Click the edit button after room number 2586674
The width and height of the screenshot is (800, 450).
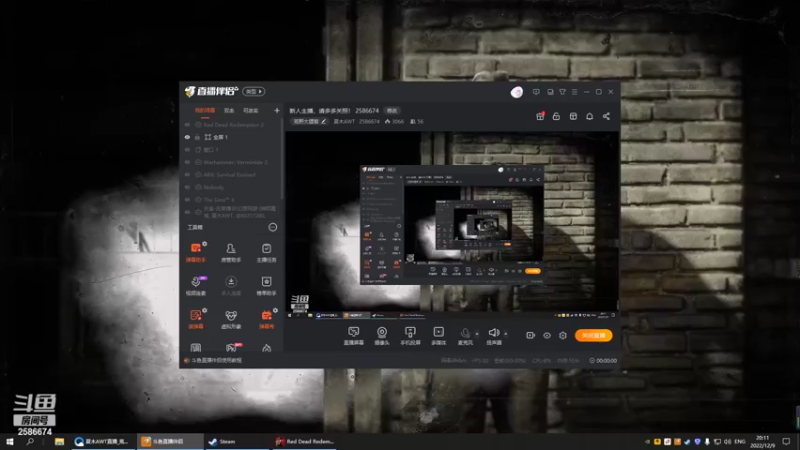pos(392,110)
